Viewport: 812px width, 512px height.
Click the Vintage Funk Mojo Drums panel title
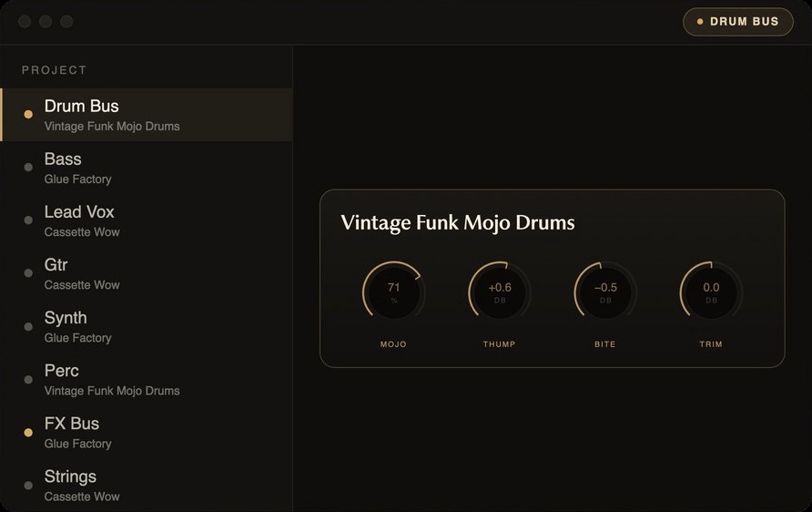pos(458,223)
